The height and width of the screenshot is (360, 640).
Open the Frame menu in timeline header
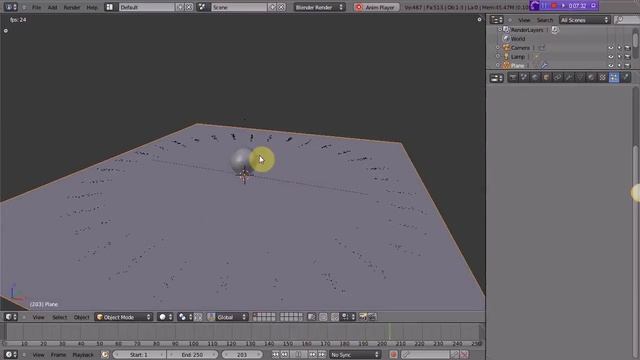pos(58,355)
